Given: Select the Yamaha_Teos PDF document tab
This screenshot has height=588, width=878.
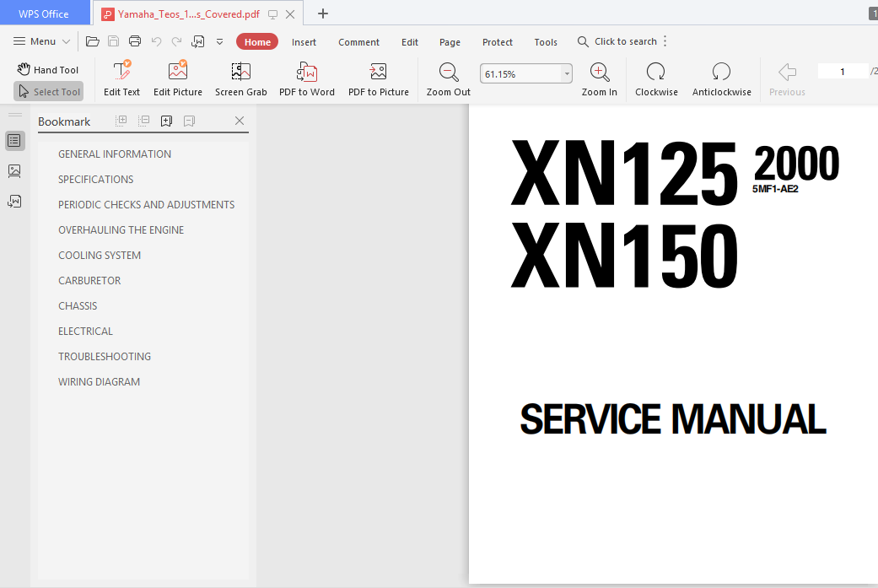Looking at the screenshot, I should point(189,14).
